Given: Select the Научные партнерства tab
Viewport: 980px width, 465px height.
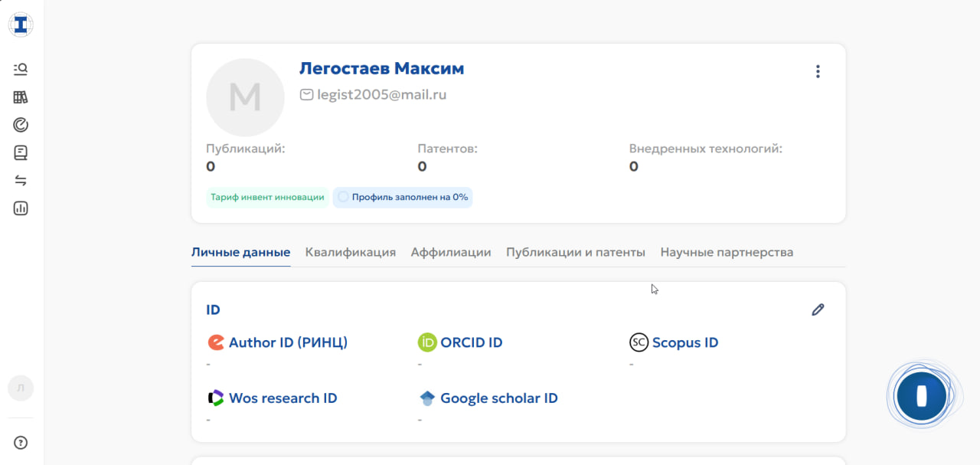Looking at the screenshot, I should pyautogui.click(x=727, y=252).
